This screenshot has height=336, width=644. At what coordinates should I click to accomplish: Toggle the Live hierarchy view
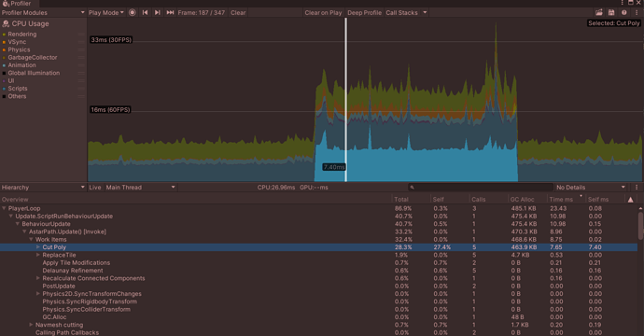pos(95,188)
